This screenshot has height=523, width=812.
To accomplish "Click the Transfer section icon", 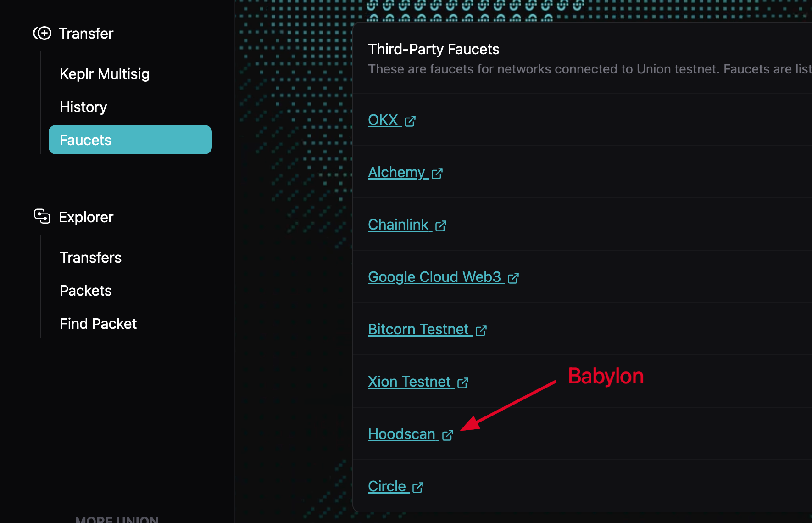I will [42, 33].
